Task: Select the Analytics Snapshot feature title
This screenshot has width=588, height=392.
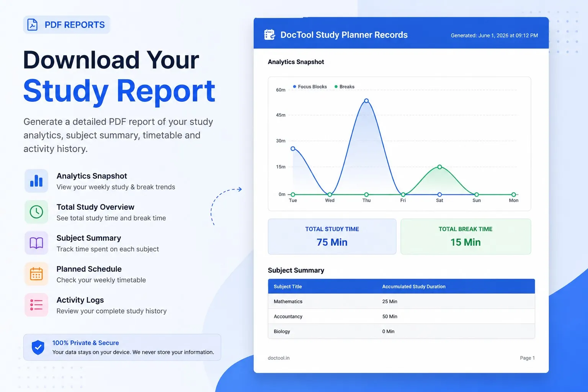Action: (92, 176)
